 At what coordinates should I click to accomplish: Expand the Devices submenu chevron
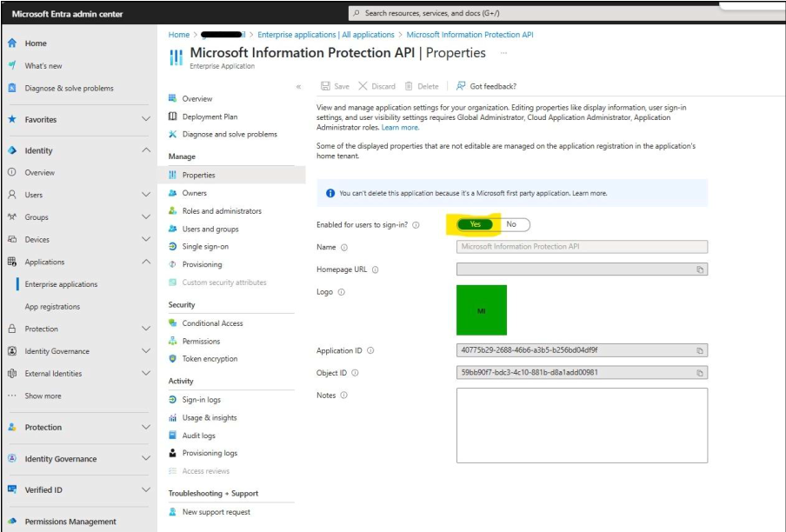point(146,239)
